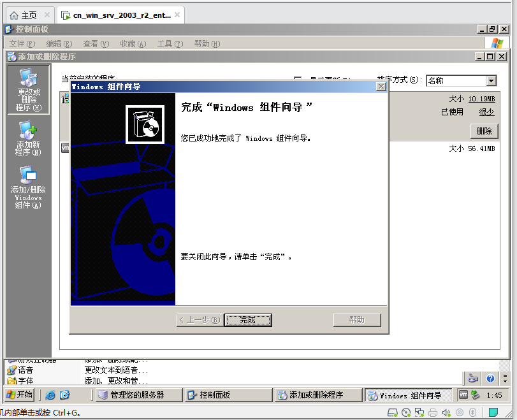Click the vm program icon in the list
The height and width of the screenshot is (420, 517).
click(x=65, y=147)
